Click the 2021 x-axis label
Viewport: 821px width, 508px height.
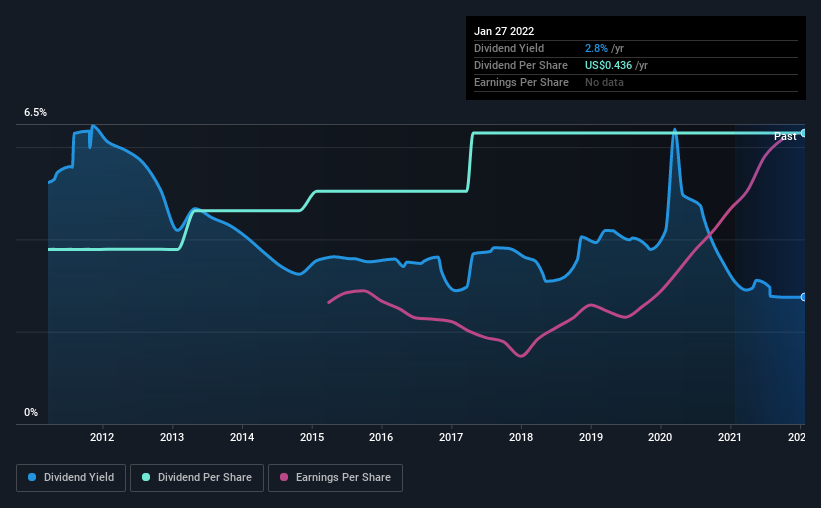730,437
